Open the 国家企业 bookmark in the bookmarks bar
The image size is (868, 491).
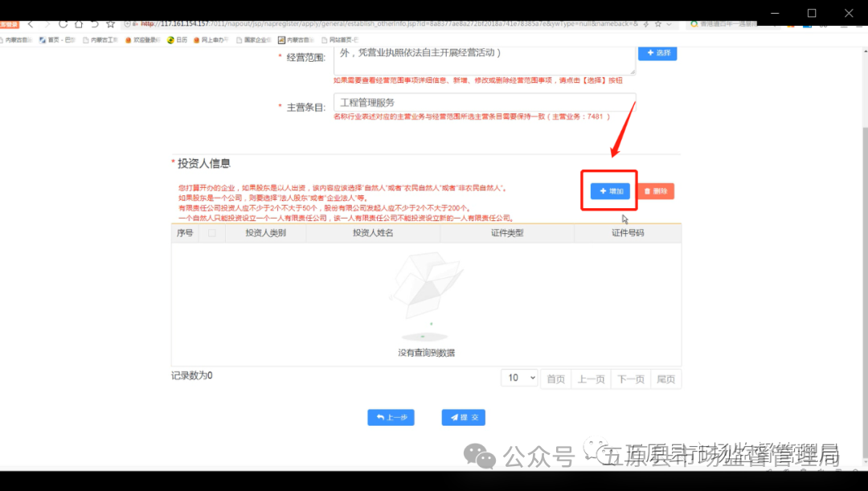point(253,39)
